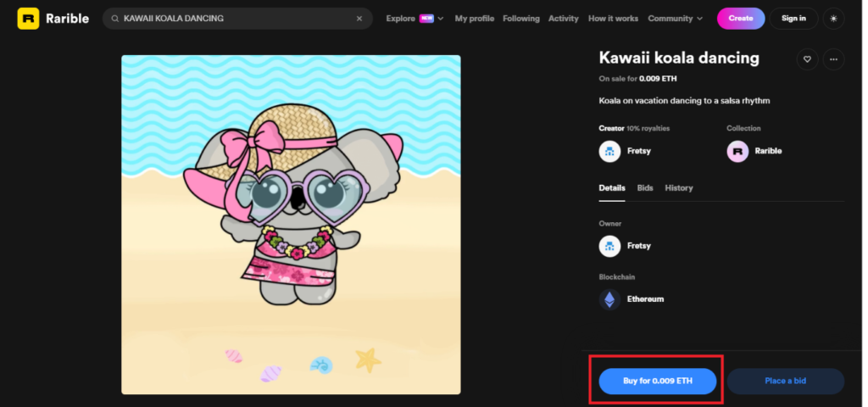This screenshot has width=868, height=407.
Task: Open How it works page
Action: point(613,19)
